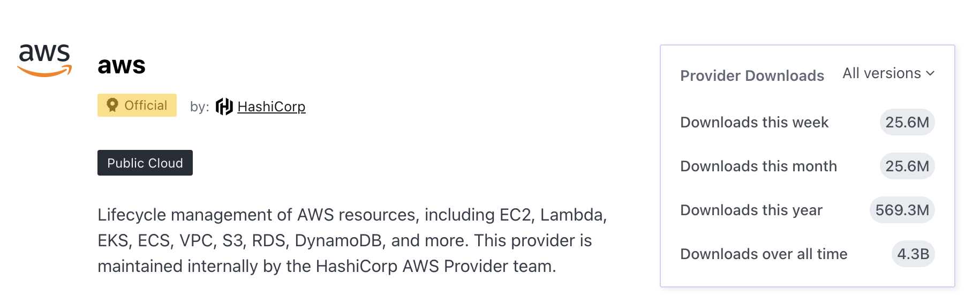
Task: Open the HashiCorp publisher link
Action: (x=271, y=107)
